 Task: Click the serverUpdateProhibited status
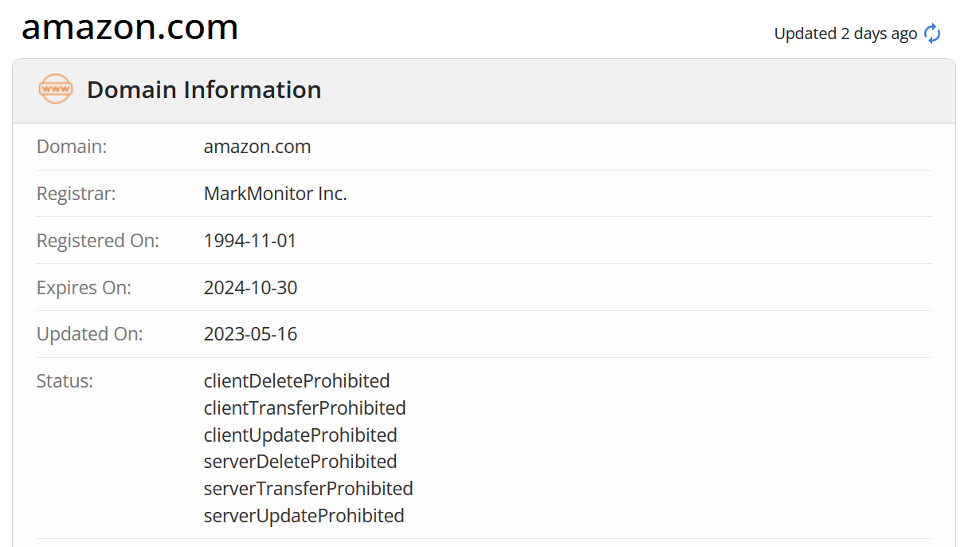click(x=304, y=516)
